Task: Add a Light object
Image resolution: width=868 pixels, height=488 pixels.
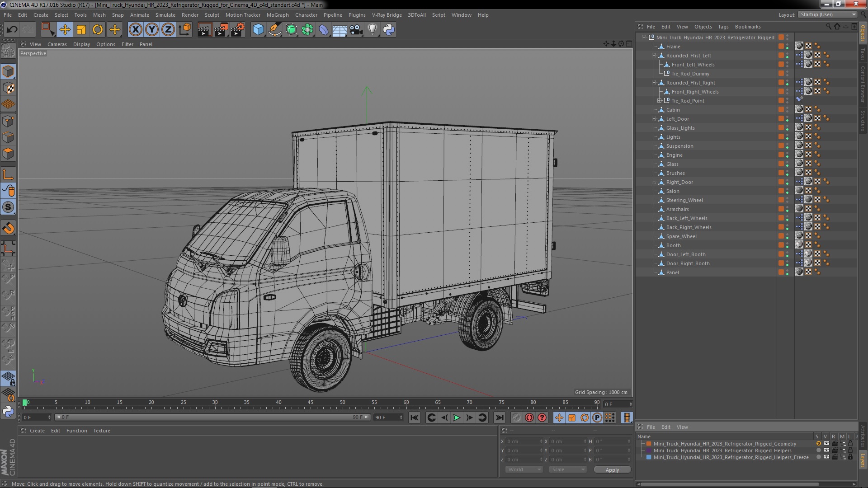Action: coord(373,30)
